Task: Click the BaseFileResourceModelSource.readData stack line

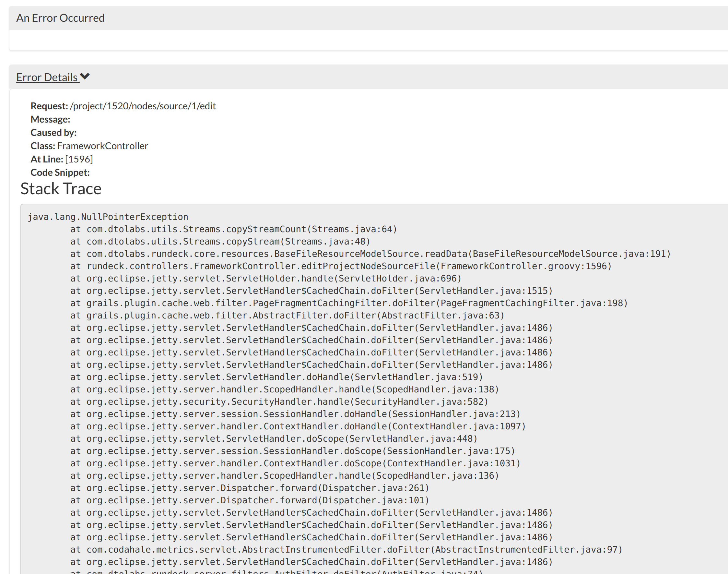Action: pos(370,254)
